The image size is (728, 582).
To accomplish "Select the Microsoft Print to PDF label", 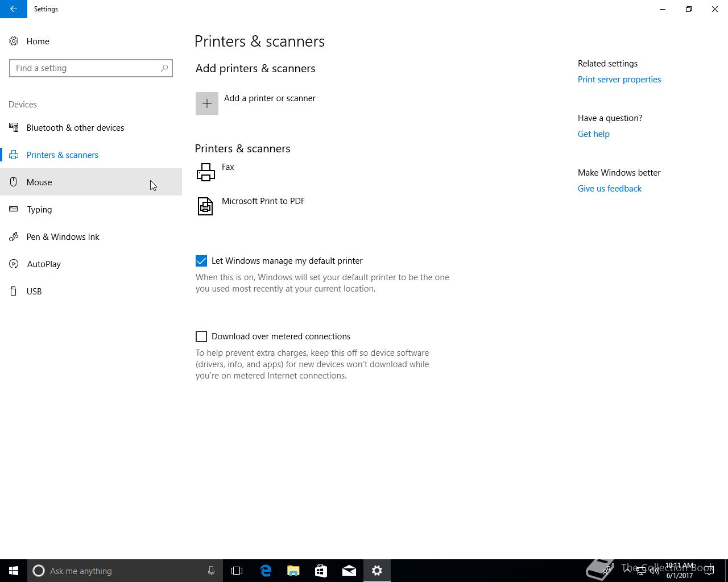I will pyautogui.click(x=263, y=201).
